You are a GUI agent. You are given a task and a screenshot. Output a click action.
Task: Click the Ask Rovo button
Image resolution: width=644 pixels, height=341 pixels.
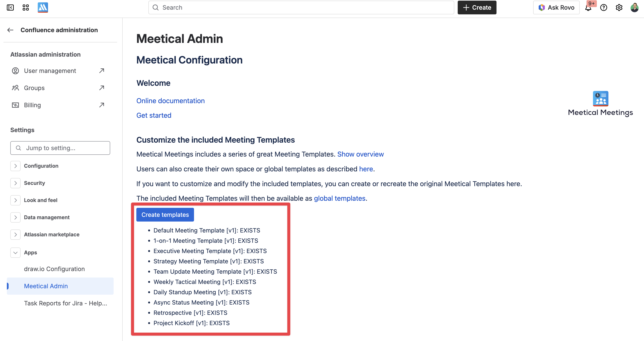tap(556, 8)
